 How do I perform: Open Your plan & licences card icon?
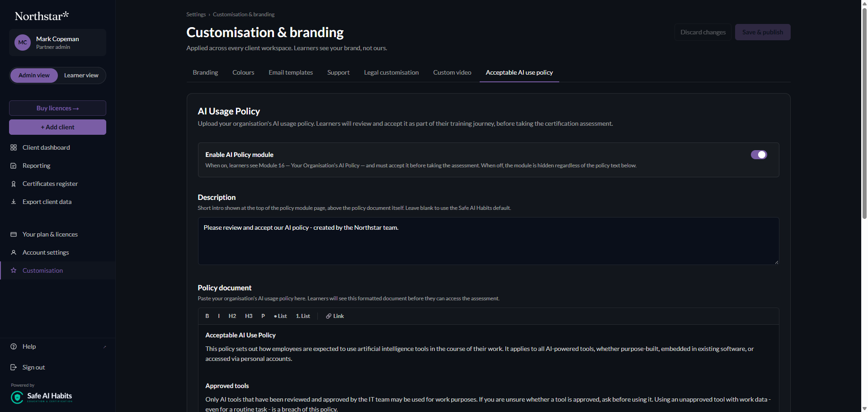coord(14,234)
